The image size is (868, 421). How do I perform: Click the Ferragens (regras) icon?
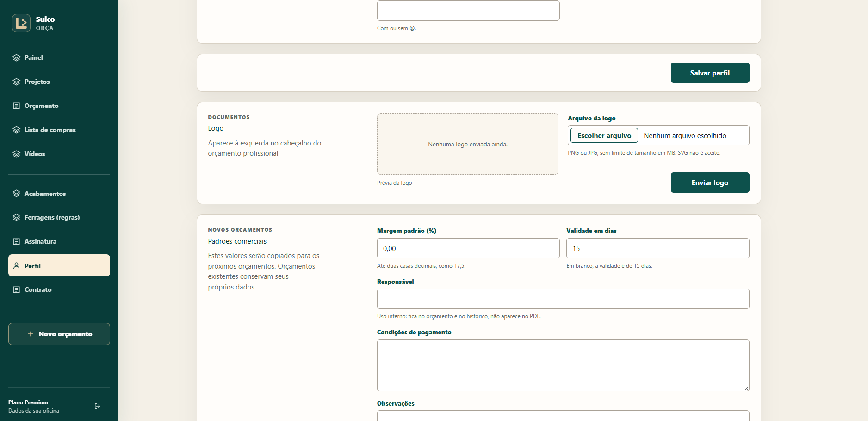point(17,217)
